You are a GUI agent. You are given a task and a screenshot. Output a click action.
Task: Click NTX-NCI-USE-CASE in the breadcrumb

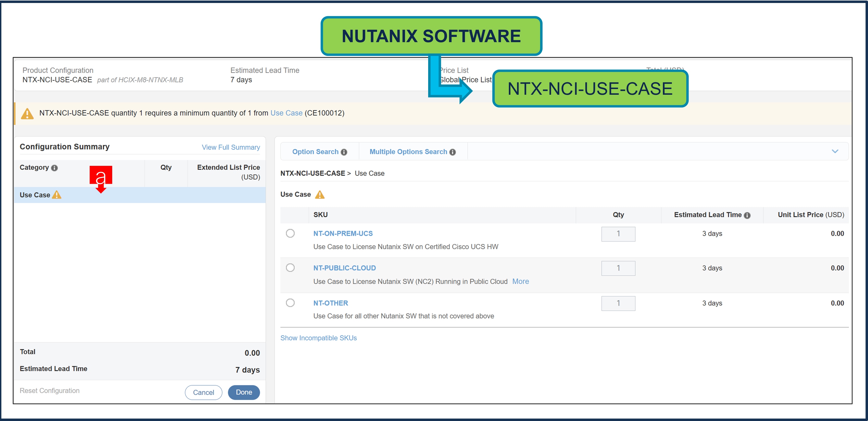pos(313,173)
